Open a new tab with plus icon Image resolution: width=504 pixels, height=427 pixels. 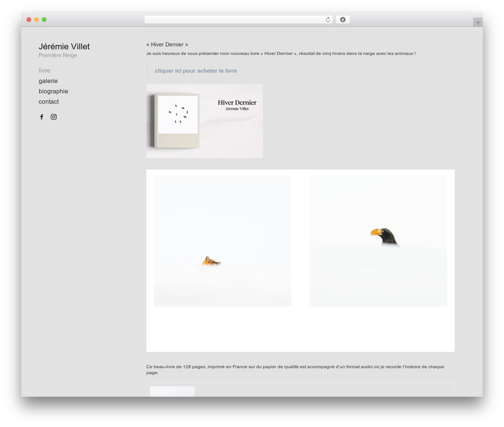[478, 22]
